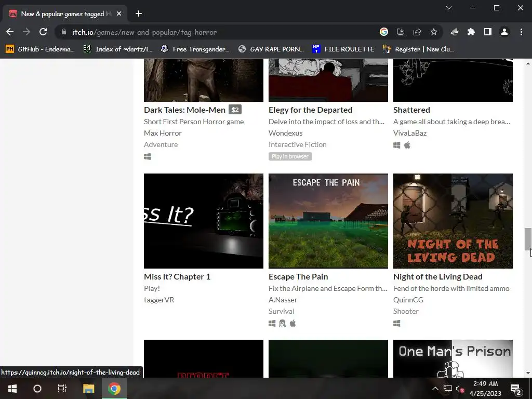
Task: Open QuinnCG author page
Action: pos(408,300)
